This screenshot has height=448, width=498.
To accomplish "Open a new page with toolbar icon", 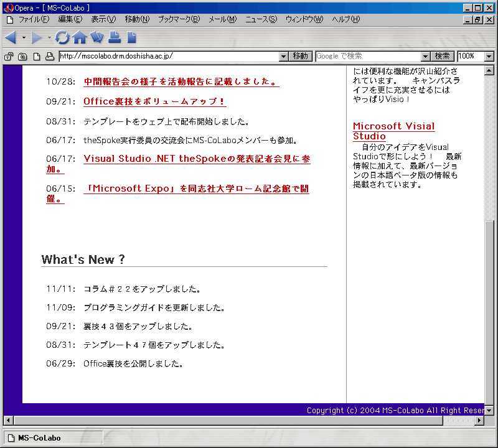I will (131, 37).
